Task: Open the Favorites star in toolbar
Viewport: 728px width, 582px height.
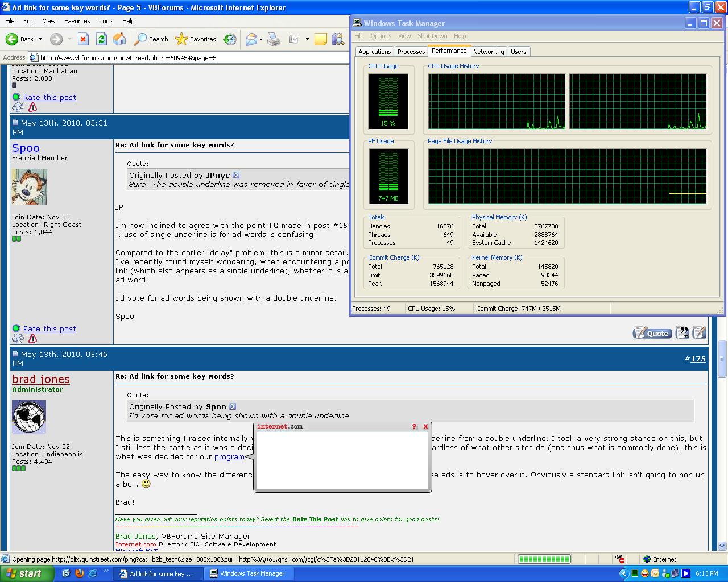Action: pos(196,39)
